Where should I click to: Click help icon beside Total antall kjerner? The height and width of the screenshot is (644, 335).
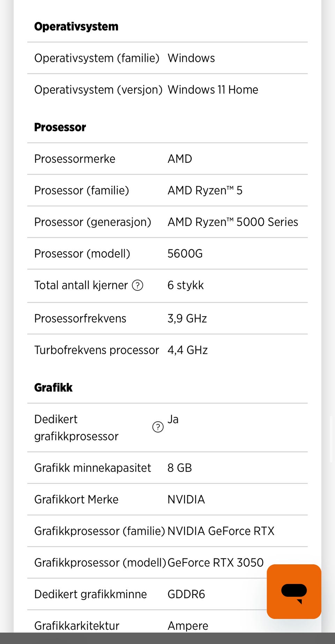(137, 285)
